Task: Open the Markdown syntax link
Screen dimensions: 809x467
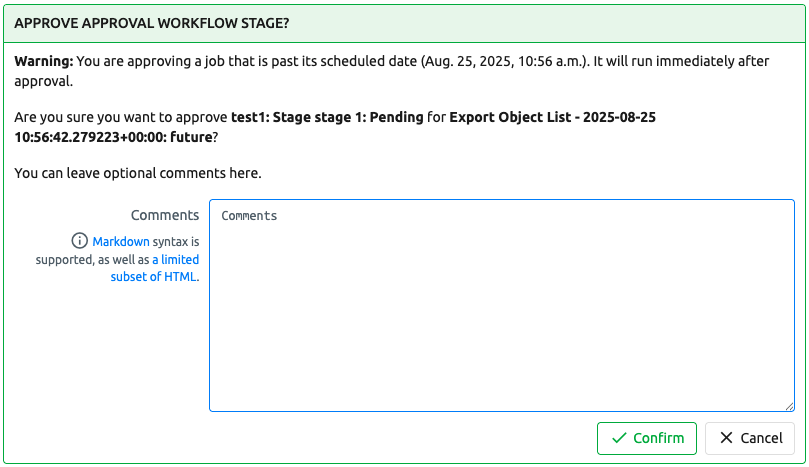Action: 121,242
